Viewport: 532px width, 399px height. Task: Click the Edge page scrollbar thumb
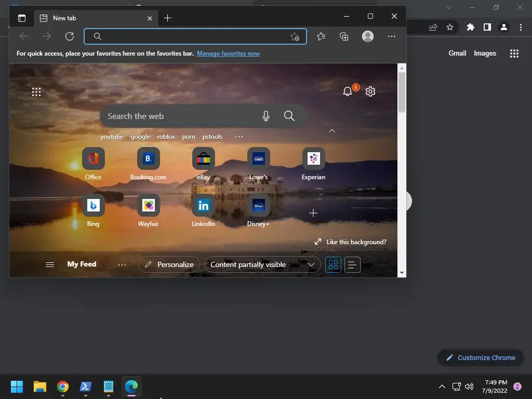tap(402, 92)
